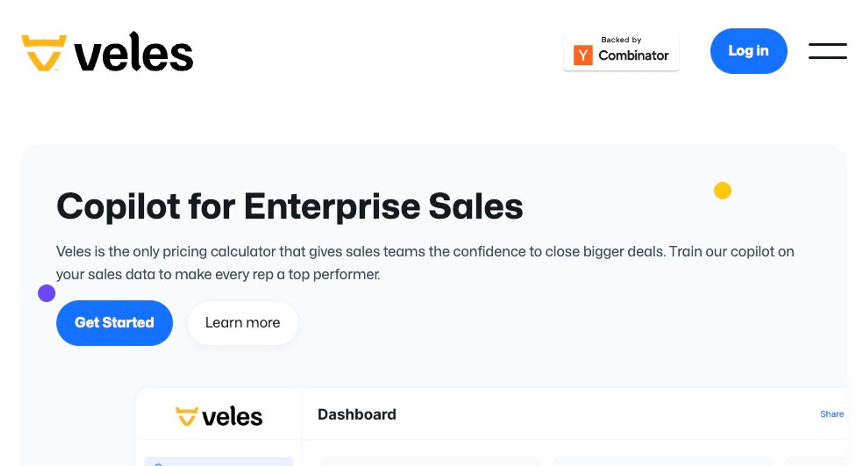This screenshot has width=868, height=466.
Task: Click the Get Started button
Action: pyautogui.click(x=115, y=323)
